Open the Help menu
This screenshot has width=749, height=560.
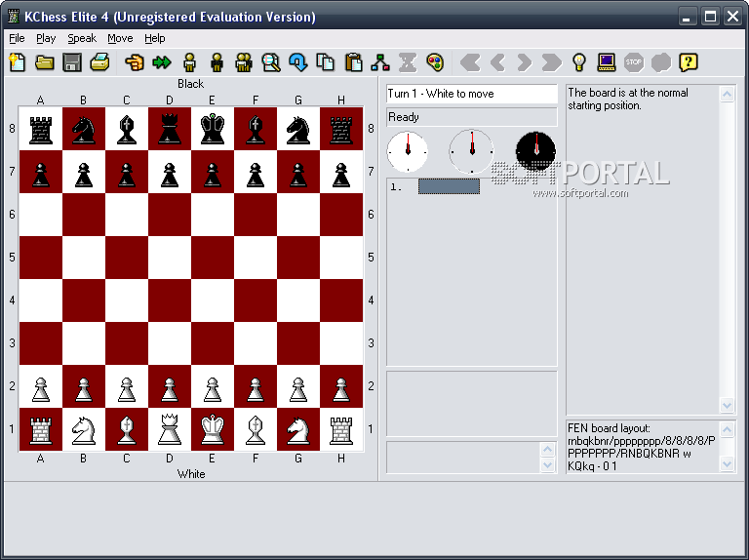tap(155, 38)
